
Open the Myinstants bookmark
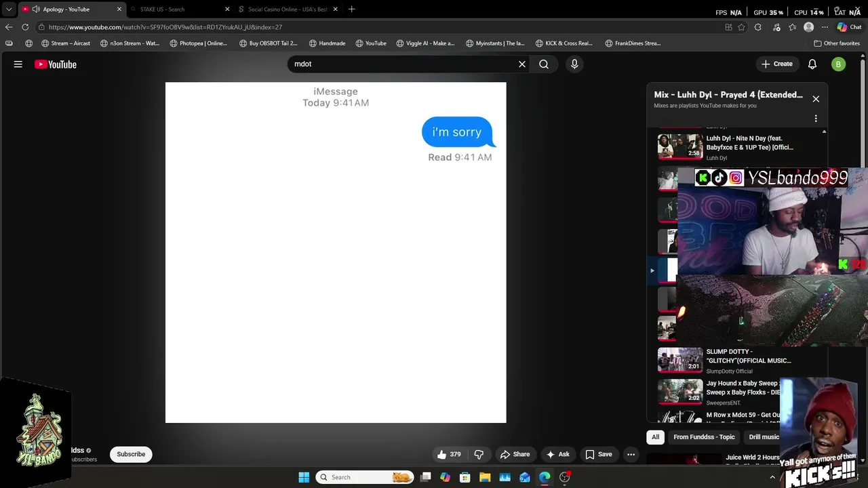pyautogui.click(x=495, y=43)
